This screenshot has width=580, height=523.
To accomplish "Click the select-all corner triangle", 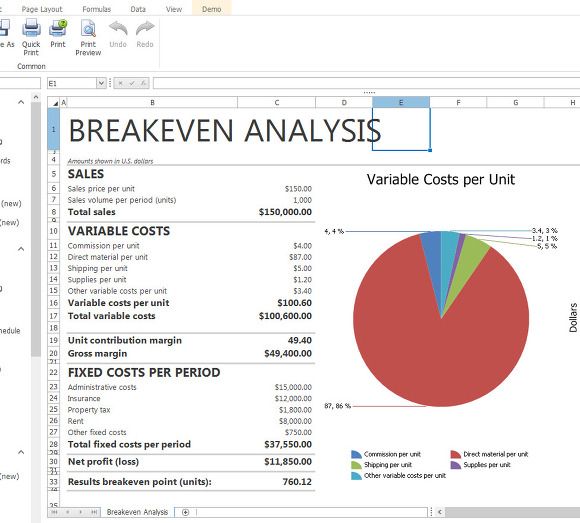I will [55, 103].
